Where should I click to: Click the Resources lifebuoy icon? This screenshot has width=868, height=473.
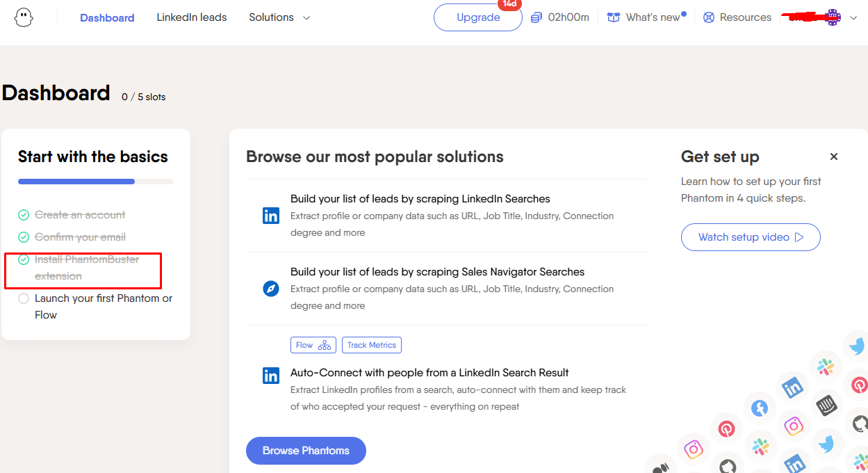click(709, 17)
